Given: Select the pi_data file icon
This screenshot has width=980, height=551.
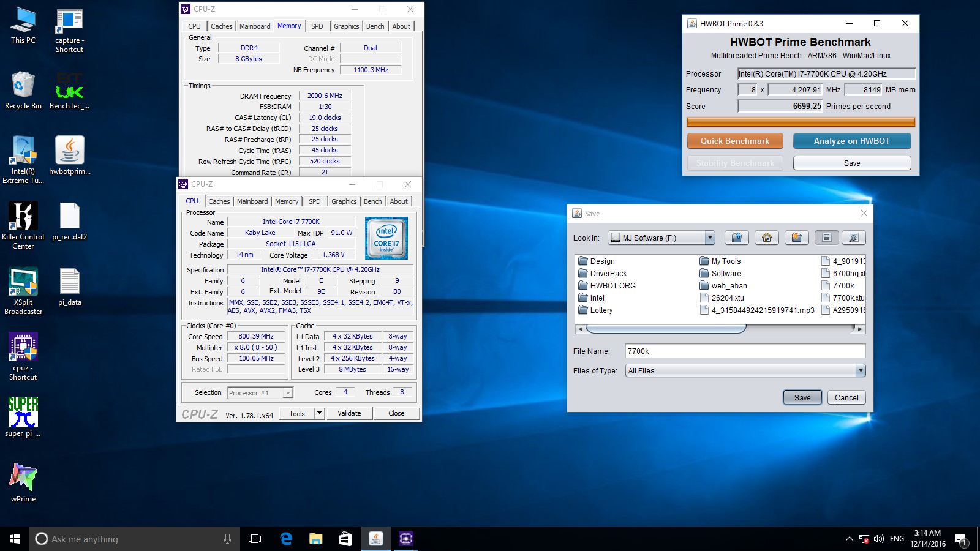Looking at the screenshot, I should (69, 287).
